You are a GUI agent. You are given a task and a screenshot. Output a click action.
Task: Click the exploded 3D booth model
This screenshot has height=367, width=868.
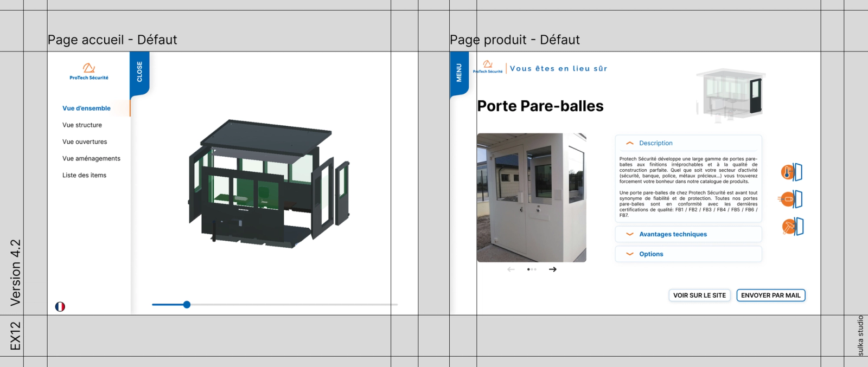click(x=269, y=183)
